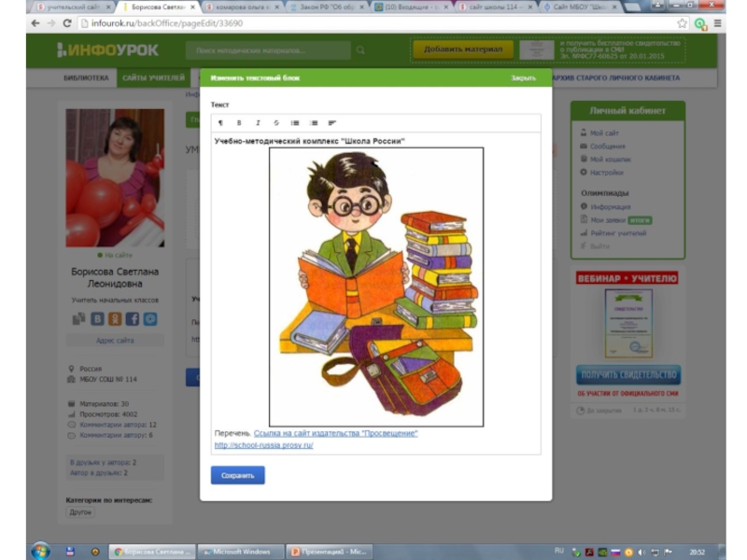
Task: Click the Facebook share icon
Action: [x=133, y=318]
